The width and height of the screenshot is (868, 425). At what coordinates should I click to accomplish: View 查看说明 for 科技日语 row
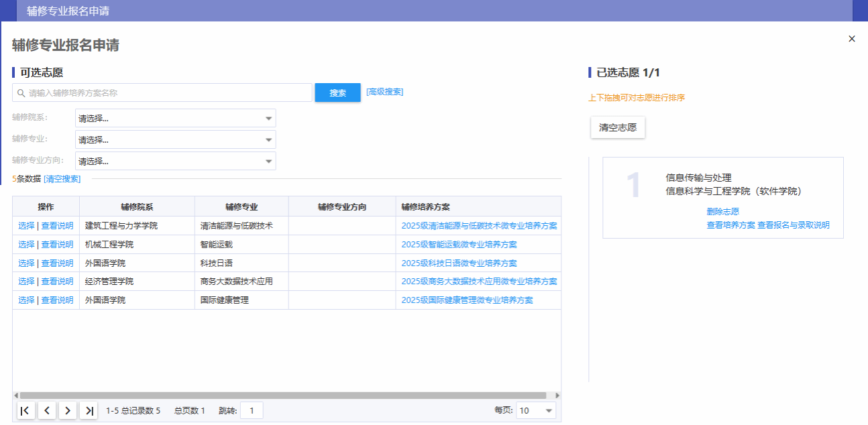(x=57, y=263)
